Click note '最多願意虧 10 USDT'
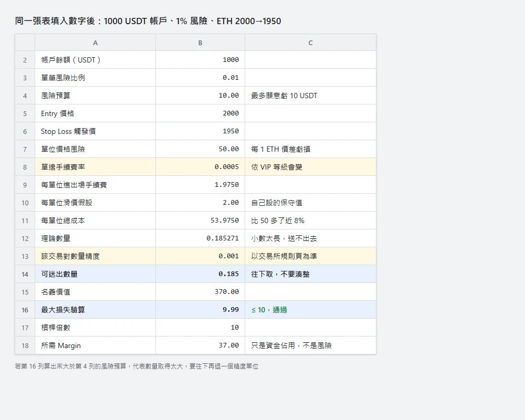Screen dimensions: 525x420 tap(310, 96)
